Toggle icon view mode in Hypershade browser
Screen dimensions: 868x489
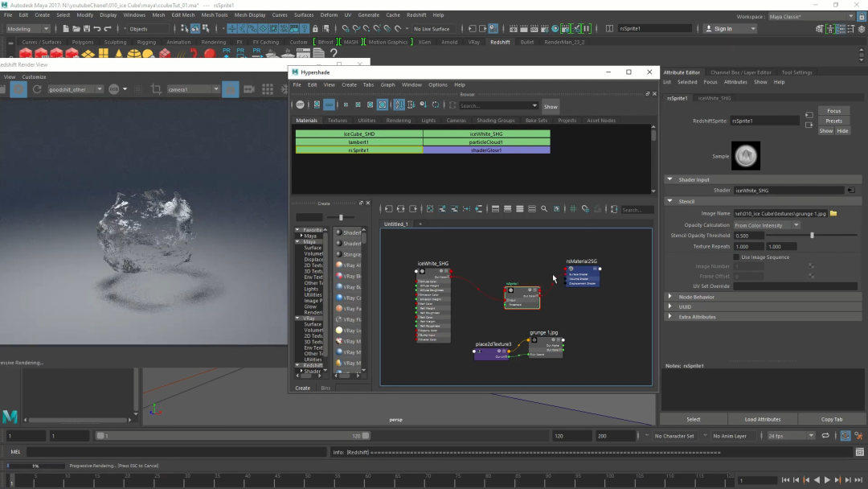pyautogui.click(x=317, y=105)
